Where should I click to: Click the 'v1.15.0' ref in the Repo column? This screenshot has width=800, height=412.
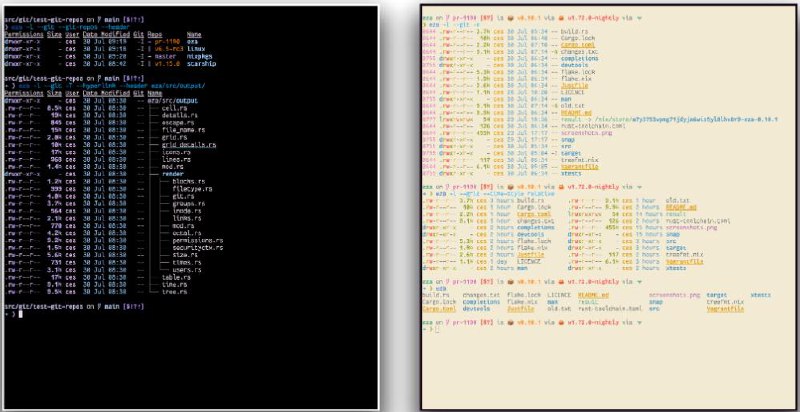tap(166, 64)
